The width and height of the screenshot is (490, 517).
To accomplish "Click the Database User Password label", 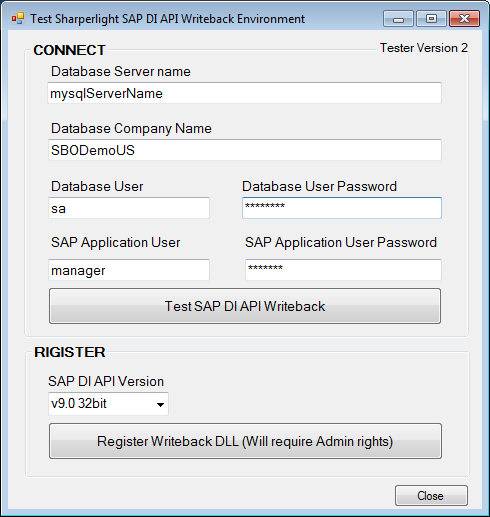I will [319, 186].
